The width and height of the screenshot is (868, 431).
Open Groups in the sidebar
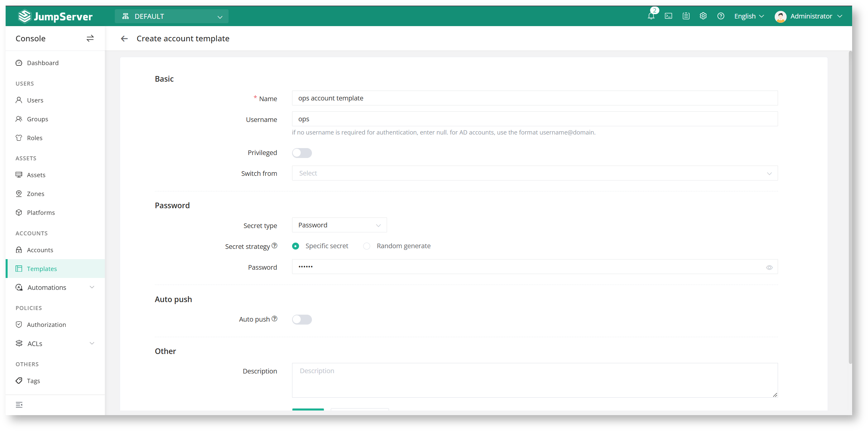pos(55,119)
